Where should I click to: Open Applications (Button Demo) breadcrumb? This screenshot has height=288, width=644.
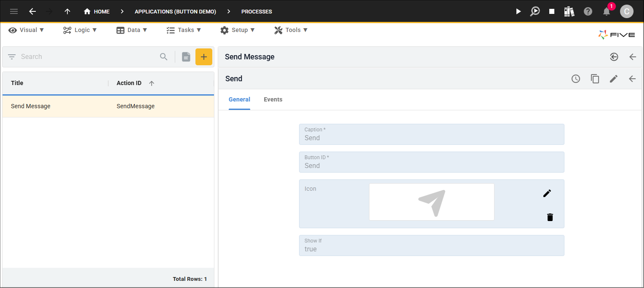(175, 11)
